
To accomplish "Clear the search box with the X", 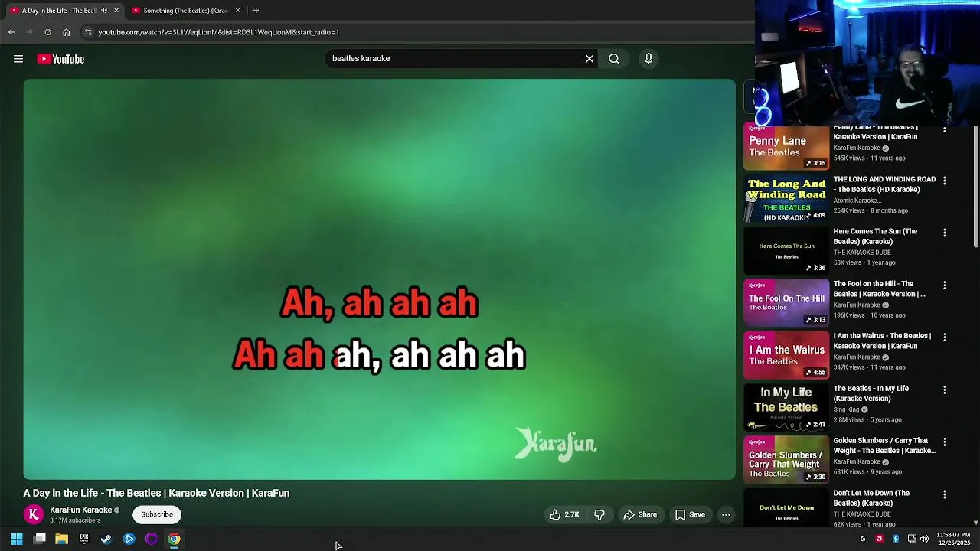I will (x=590, y=59).
